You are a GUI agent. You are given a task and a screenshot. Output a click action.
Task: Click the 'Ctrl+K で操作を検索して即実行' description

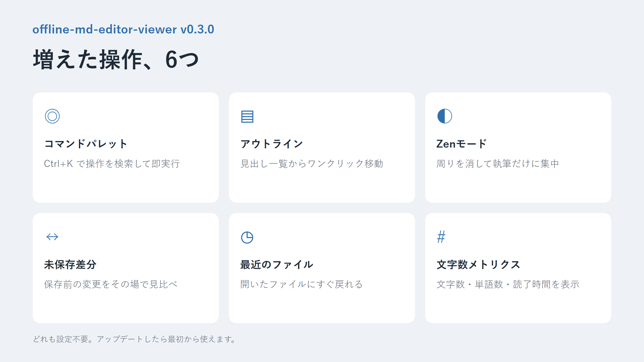pyautogui.click(x=112, y=164)
